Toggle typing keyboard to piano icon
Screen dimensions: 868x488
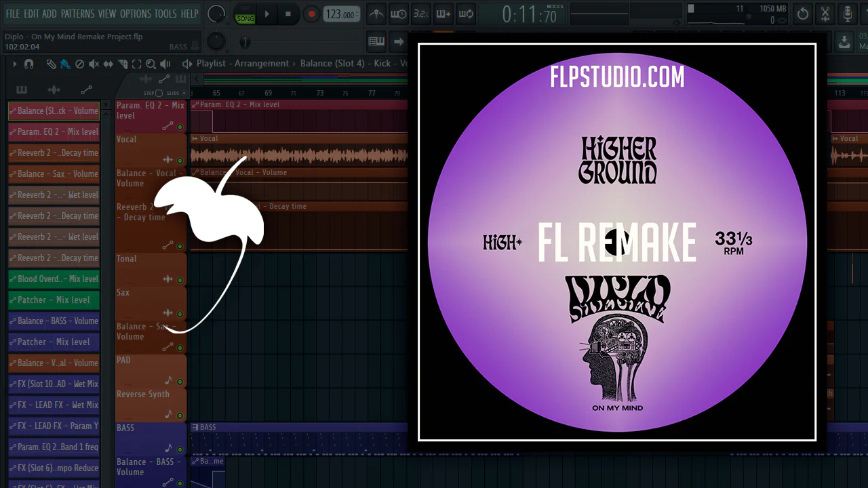pos(376,41)
